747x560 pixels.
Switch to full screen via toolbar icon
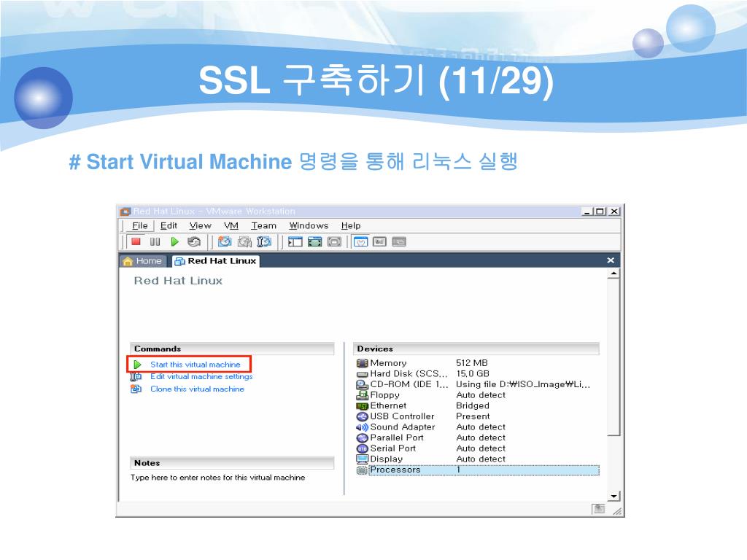coord(315,242)
